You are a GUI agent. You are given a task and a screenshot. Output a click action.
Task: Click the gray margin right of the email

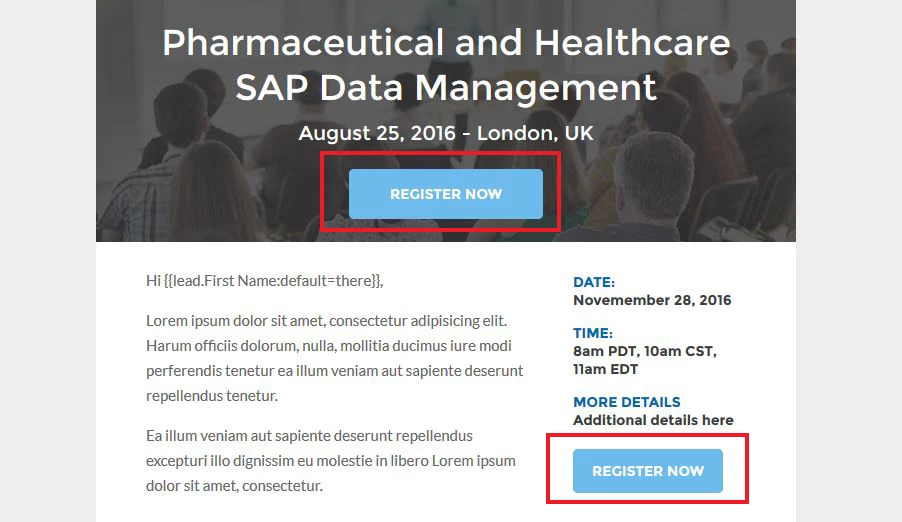click(x=849, y=261)
